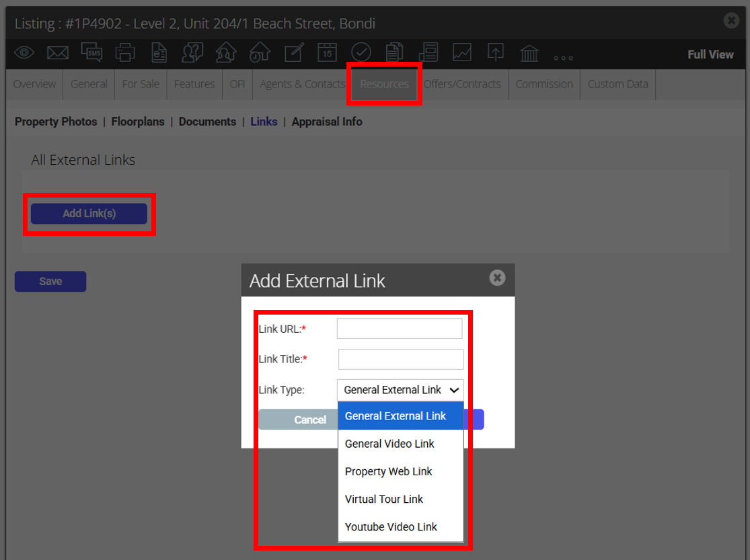
Task: Click the house with clock icon
Action: click(260, 52)
